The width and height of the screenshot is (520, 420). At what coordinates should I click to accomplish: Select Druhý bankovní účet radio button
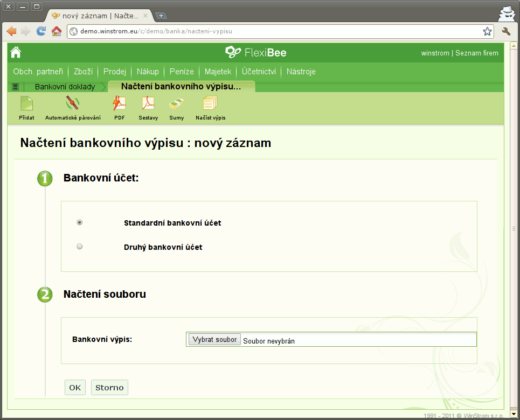[80, 247]
